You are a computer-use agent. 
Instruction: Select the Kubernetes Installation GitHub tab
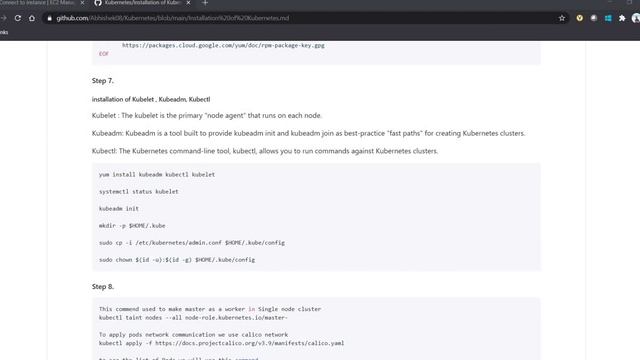(x=142, y=3)
